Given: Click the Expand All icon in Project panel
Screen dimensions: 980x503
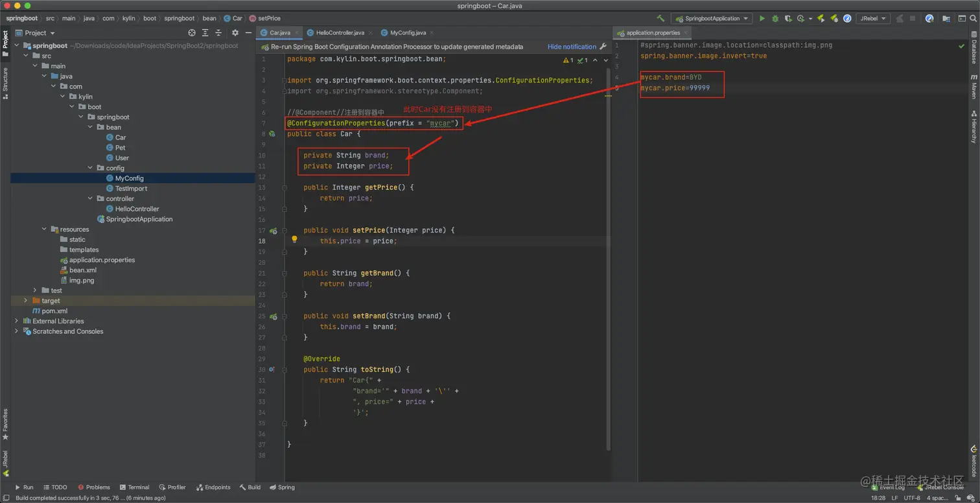Looking at the screenshot, I should [205, 32].
